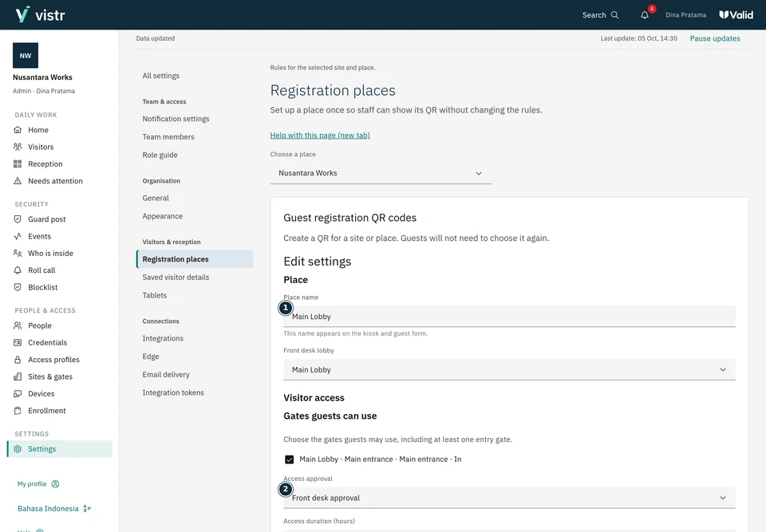
Task: Switch language to Bahasa Indonesia
Action: [x=54, y=509]
